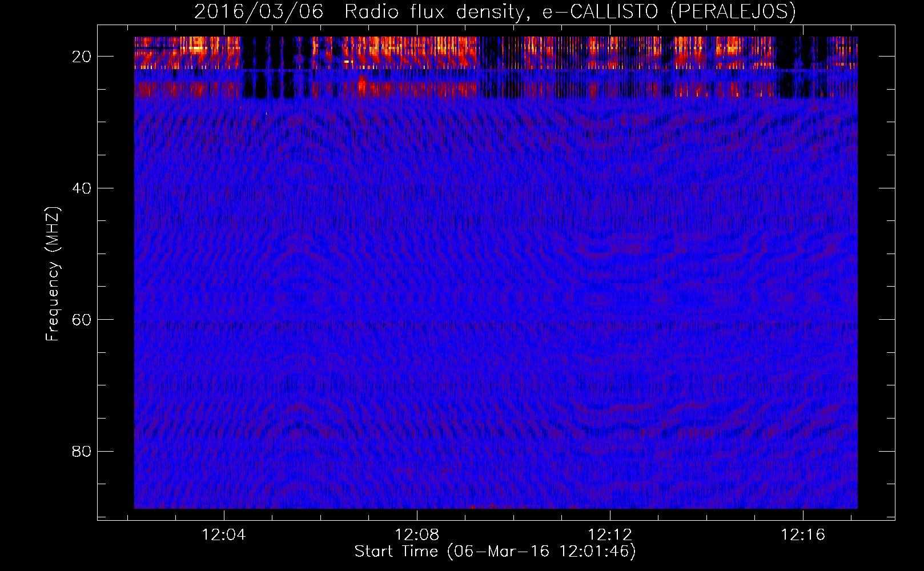
Task: Click the 20 frequency tick label
Action: [x=82, y=57]
